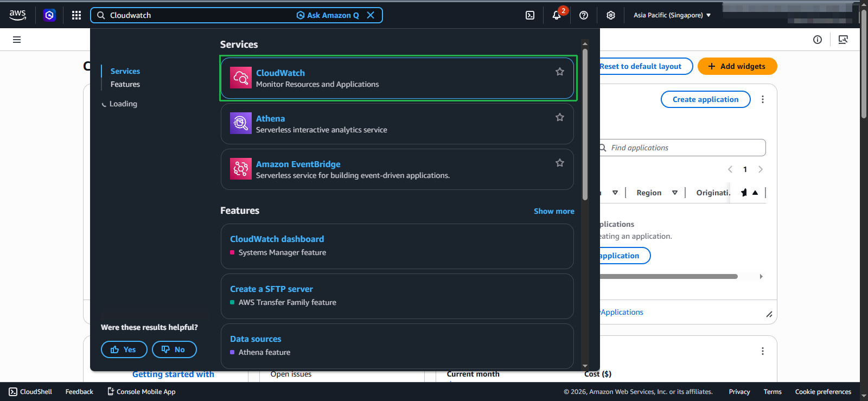Open the Amazon EventBridge result
The width and height of the screenshot is (868, 401).
coord(397,169)
